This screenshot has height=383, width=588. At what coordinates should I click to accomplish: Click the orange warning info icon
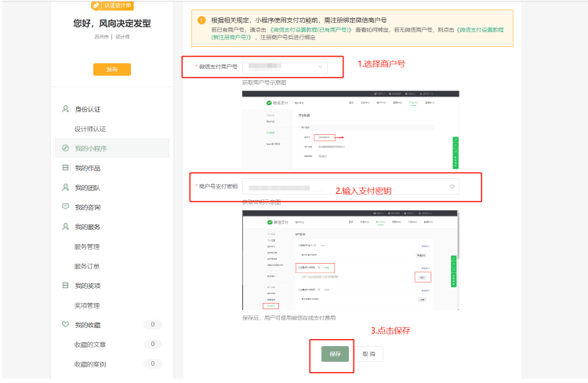tap(201, 20)
